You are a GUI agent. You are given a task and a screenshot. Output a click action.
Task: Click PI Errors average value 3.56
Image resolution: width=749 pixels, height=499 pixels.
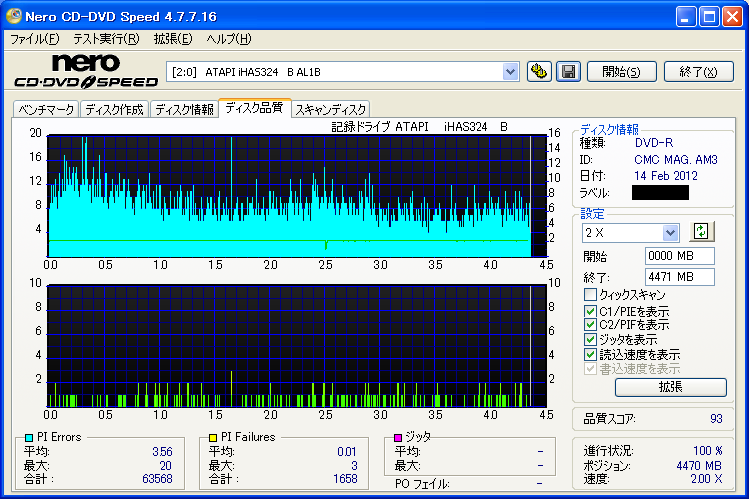click(x=162, y=452)
